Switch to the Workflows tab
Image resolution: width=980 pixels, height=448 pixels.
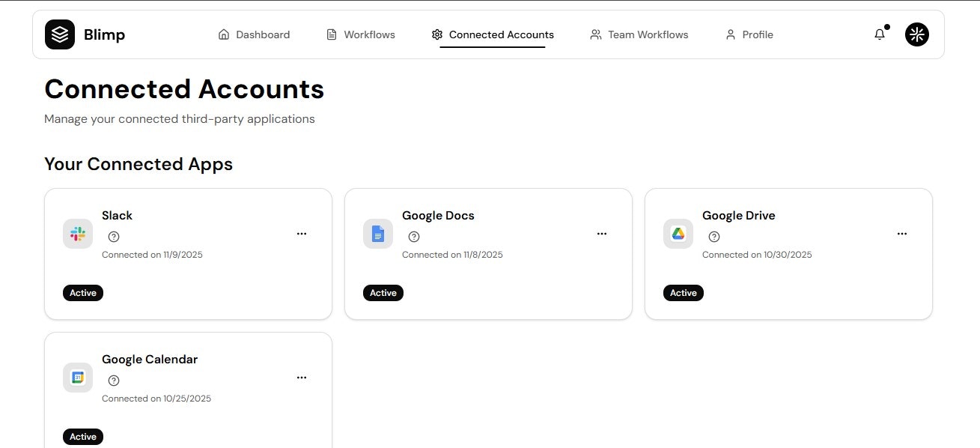[361, 34]
